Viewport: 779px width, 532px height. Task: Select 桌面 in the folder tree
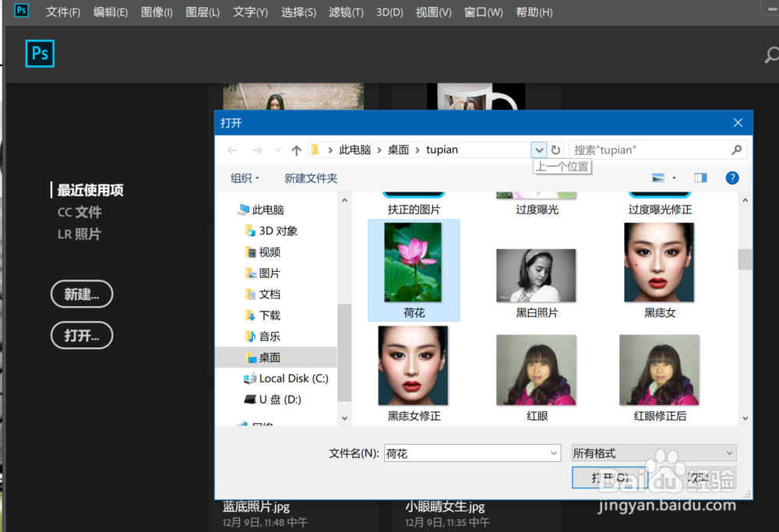[269, 357]
